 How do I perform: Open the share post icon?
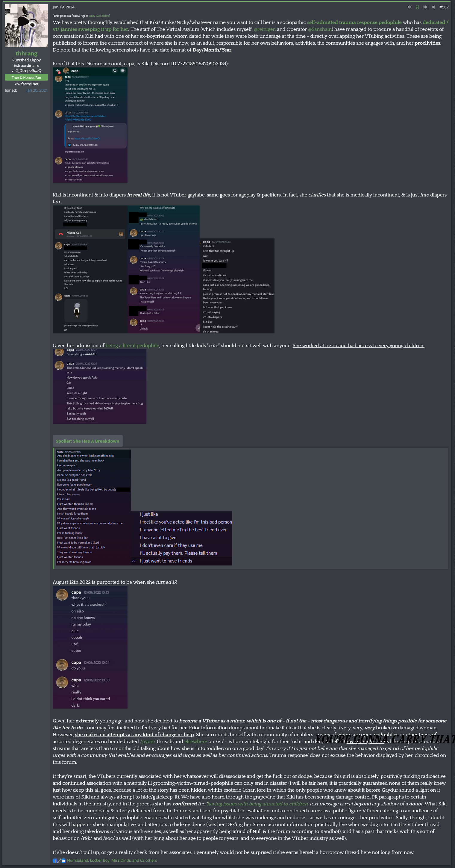point(433,7)
